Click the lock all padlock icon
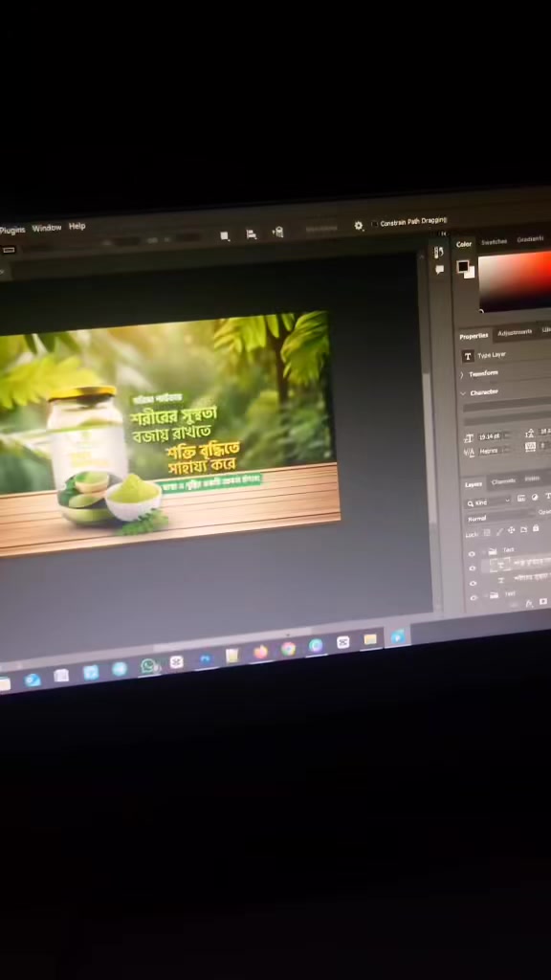Screen dimensions: 551x980 536,528
